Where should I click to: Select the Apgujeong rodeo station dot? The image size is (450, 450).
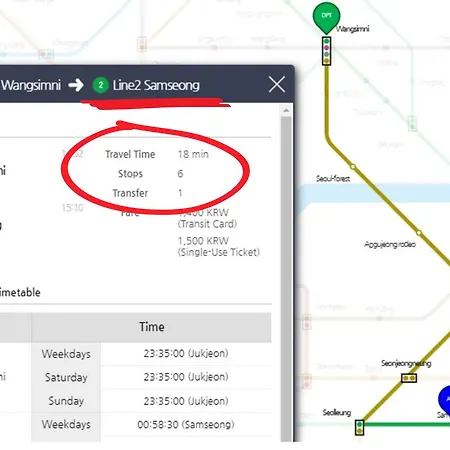419,232
